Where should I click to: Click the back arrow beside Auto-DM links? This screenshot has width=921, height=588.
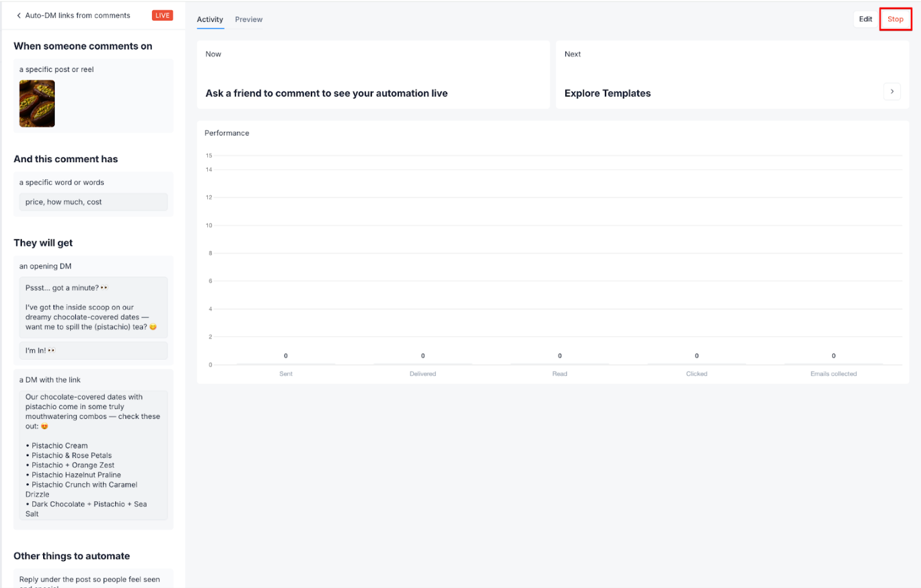tap(19, 15)
